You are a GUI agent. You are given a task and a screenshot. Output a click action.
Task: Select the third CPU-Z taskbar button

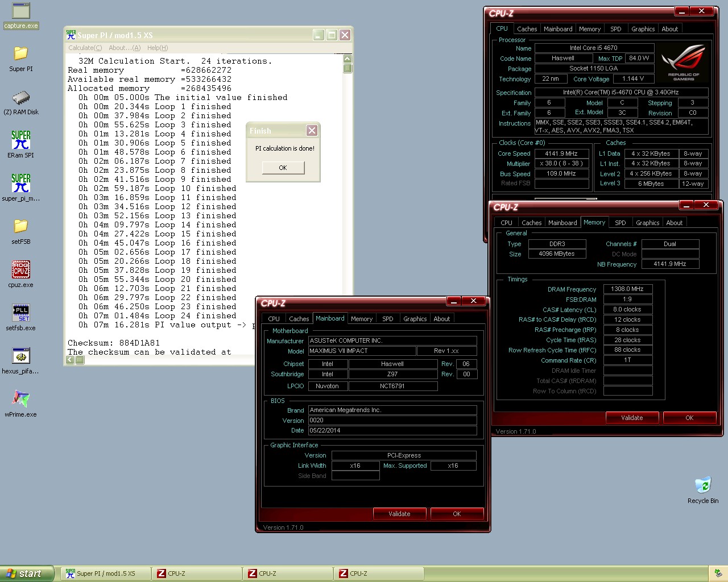[378, 573]
